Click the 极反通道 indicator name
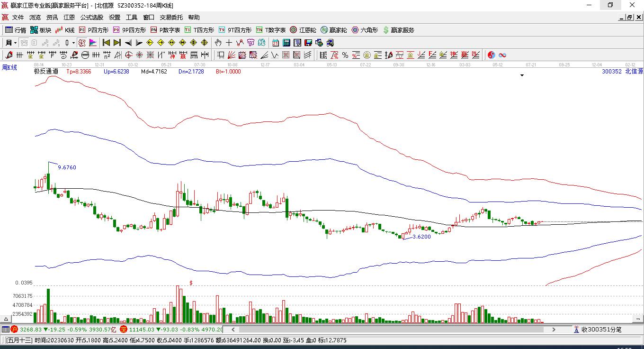Image resolution: width=644 pixels, height=349 pixels. click(x=46, y=72)
